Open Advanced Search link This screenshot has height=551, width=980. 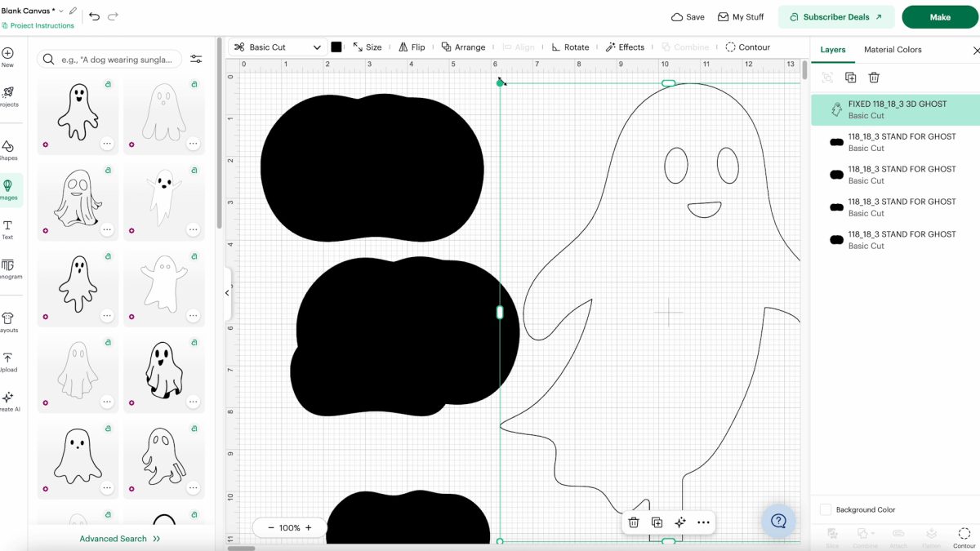[120, 539]
